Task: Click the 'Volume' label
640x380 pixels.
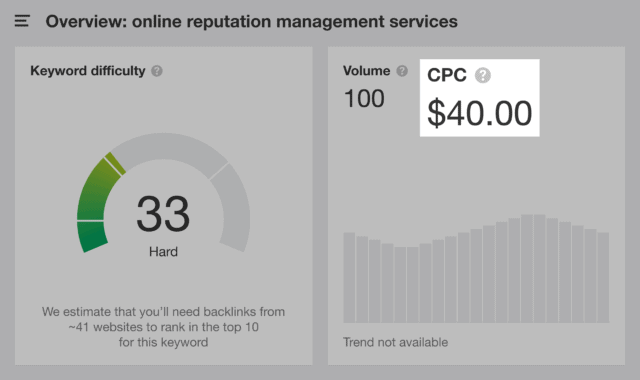Action: pos(367,71)
